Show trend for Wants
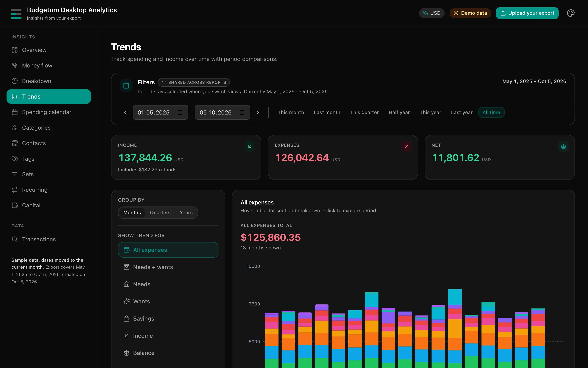The width and height of the screenshot is (588, 368). 168,301
